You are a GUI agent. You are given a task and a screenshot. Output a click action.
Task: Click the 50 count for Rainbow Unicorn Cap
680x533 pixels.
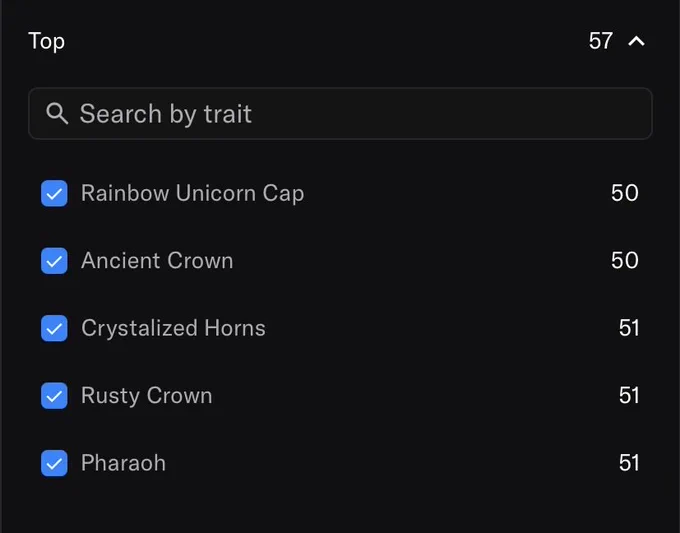click(x=624, y=193)
